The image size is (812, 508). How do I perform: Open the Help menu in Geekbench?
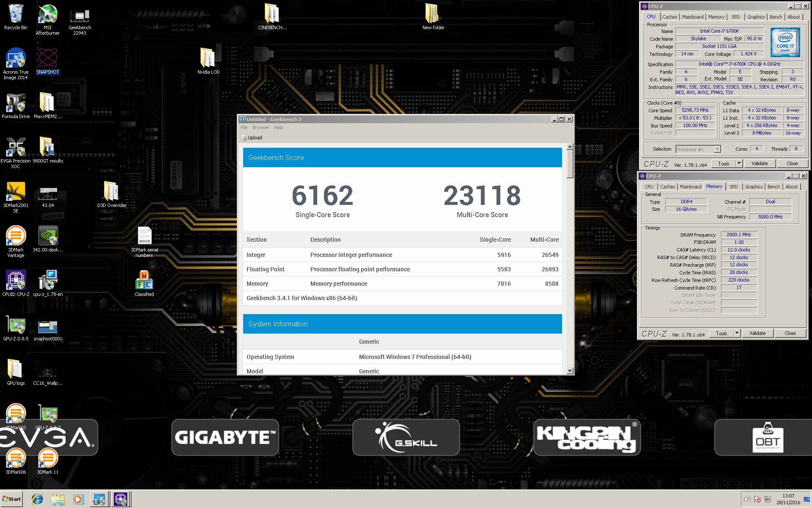(x=278, y=127)
